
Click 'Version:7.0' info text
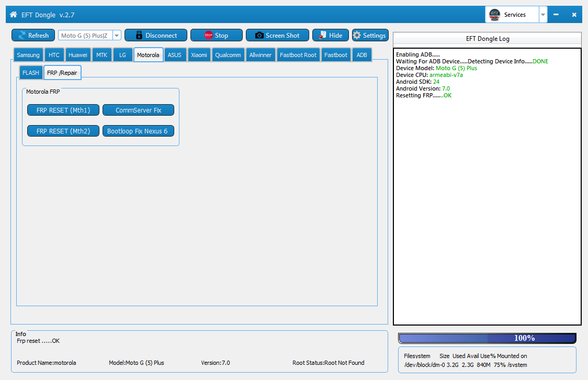tap(216, 363)
